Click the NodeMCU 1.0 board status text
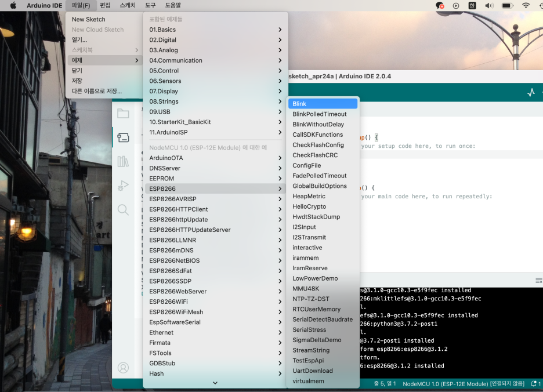The height and width of the screenshot is (392, 543). click(464, 384)
